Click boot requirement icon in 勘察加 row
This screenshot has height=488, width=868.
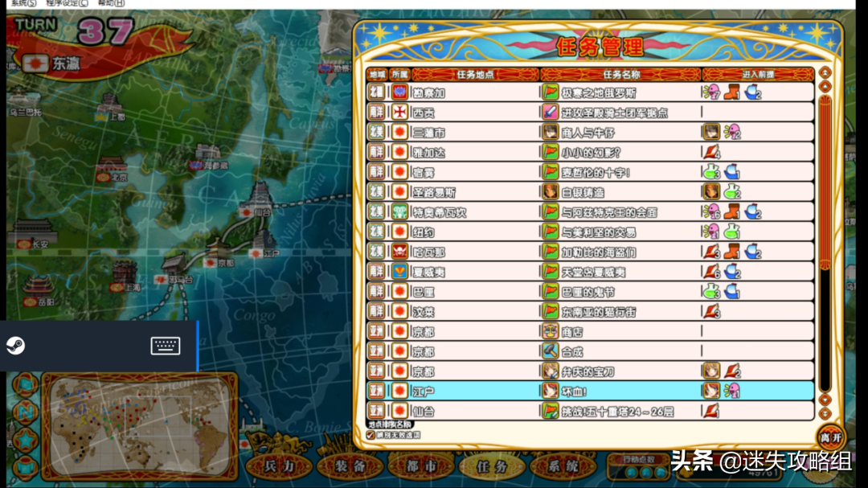tap(732, 92)
